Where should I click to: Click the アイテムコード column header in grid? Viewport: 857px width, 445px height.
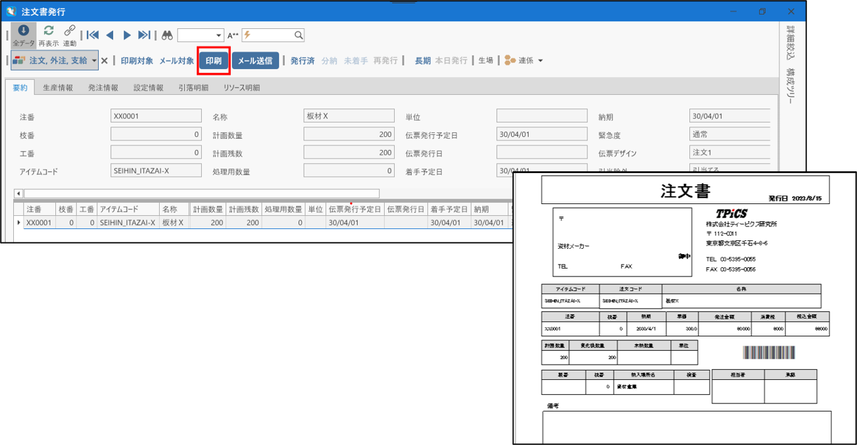click(128, 209)
